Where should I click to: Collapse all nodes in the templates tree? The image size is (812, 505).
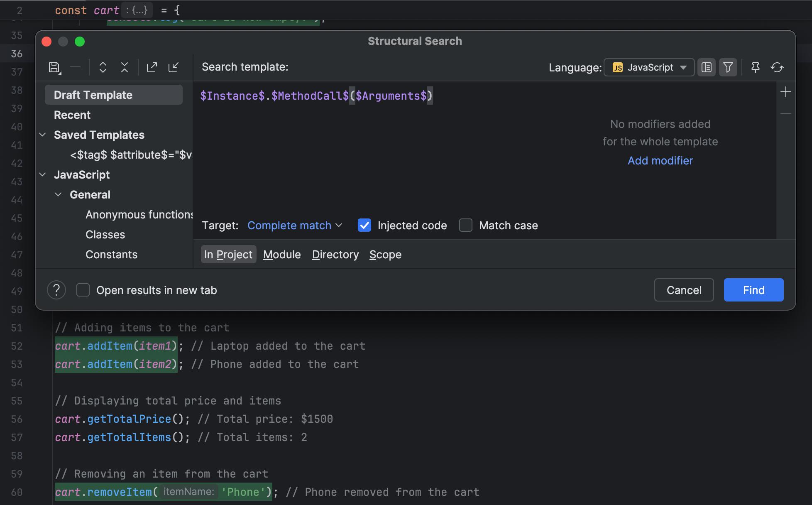(x=124, y=67)
